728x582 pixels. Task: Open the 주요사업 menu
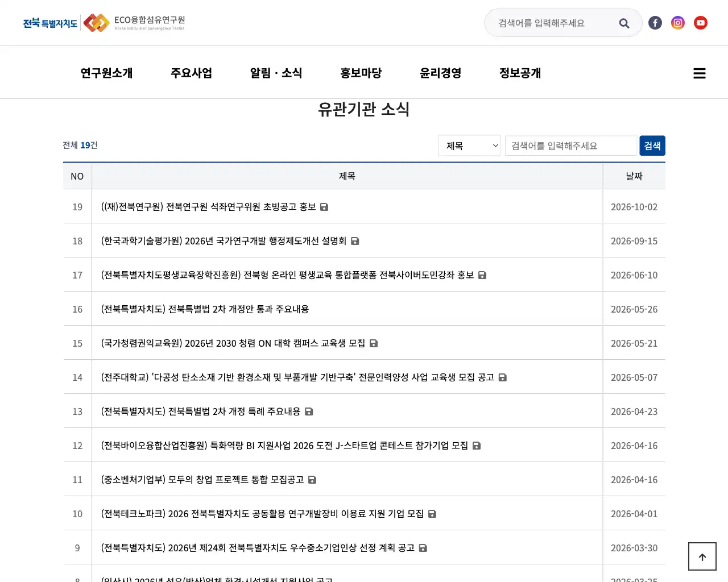(x=191, y=73)
